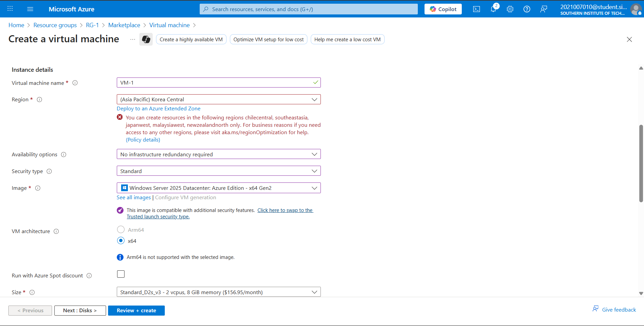The height and width of the screenshot is (326, 644).
Task: Click the Copilot icon beside the page title
Action: (146, 39)
